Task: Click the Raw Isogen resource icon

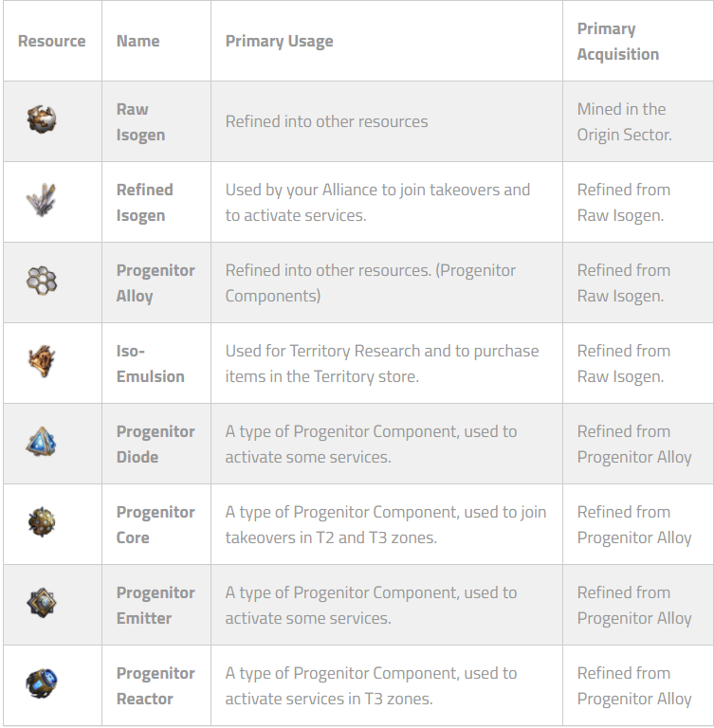Action: (x=42, y=119)
